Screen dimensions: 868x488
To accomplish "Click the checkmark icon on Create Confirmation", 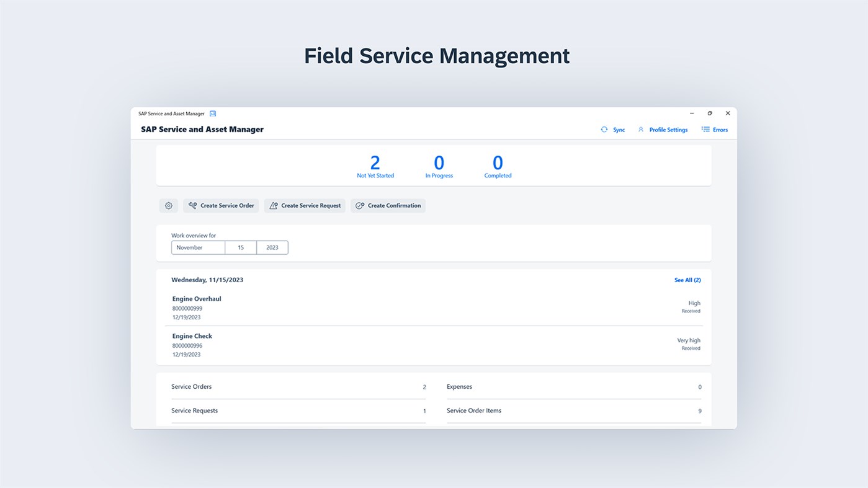I will click(359, 205).
